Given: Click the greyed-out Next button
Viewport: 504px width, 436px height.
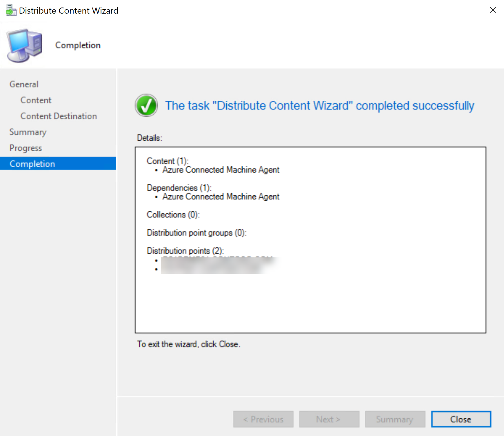Looking at the screenshot, I should pos(329,419).
